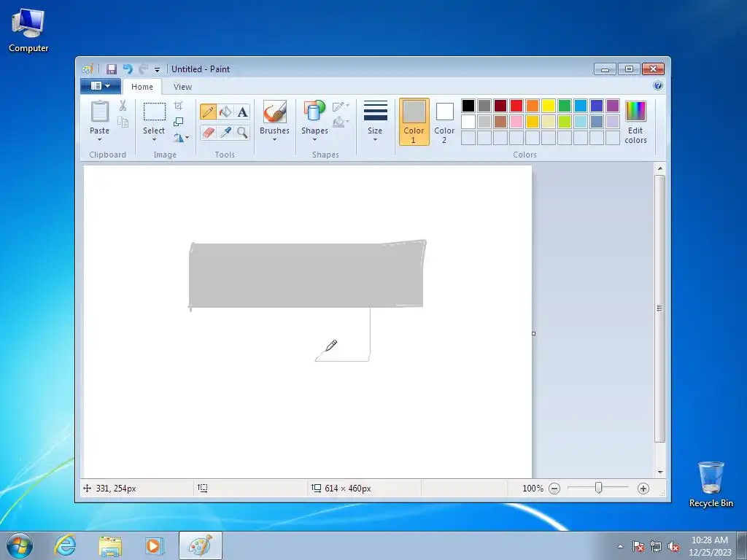
Task: Activate the Color 2 button
Action: click(444, 122)
